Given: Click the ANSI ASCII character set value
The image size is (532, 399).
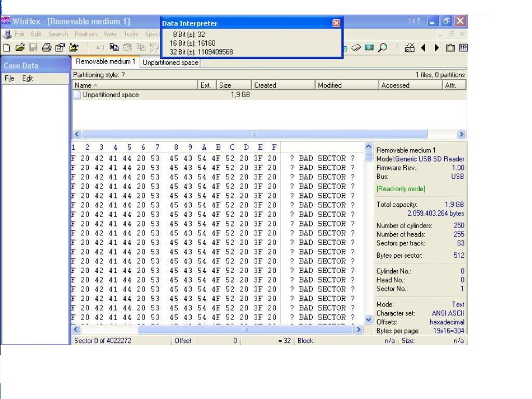Looking at the screenshot, I should (447, 313).
